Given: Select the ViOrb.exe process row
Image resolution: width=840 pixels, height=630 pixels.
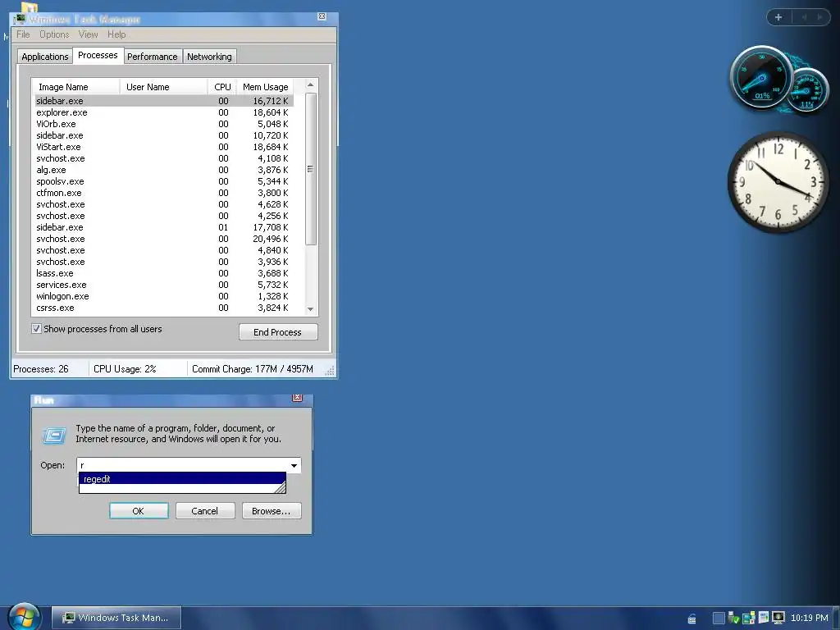Looking at the screenshot, I should 164,124.
